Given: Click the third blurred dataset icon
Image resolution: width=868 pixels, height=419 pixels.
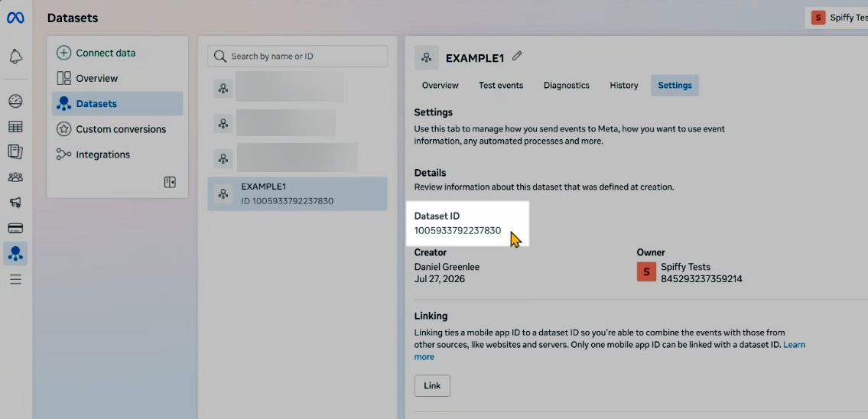Looking at the screenshot, I should [223, 158].
